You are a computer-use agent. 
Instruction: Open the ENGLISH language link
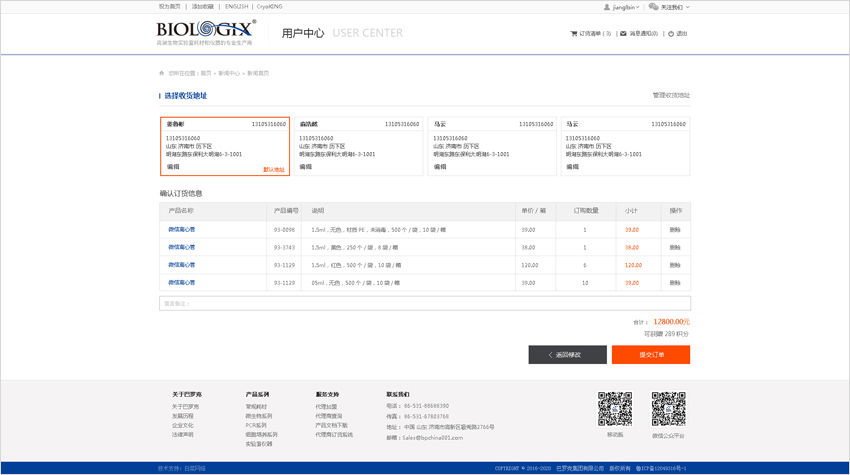(236, 7)
